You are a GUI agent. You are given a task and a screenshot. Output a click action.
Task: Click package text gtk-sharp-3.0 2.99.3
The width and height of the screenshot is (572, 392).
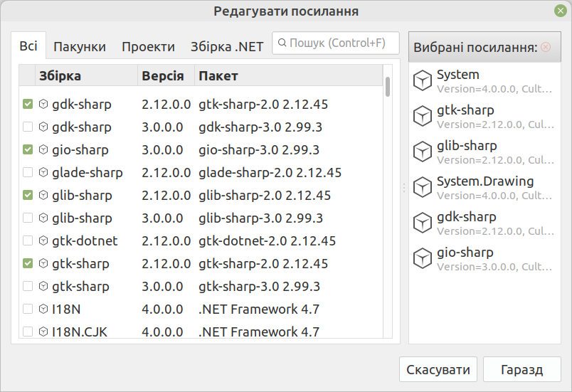[260, 286]
